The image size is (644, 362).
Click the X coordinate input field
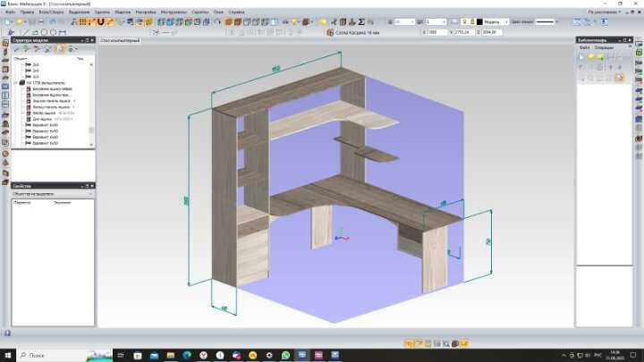437,32
